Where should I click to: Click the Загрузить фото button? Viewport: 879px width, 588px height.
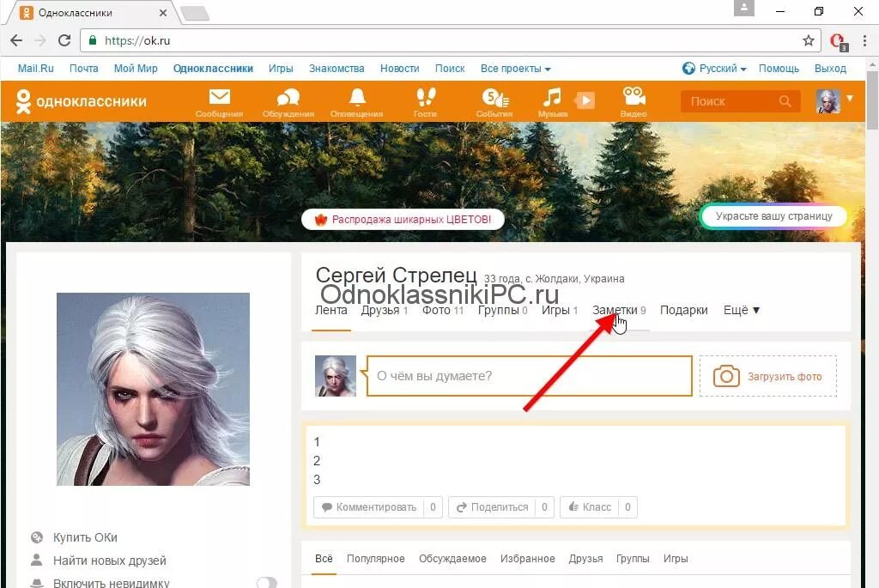[768, 376]
